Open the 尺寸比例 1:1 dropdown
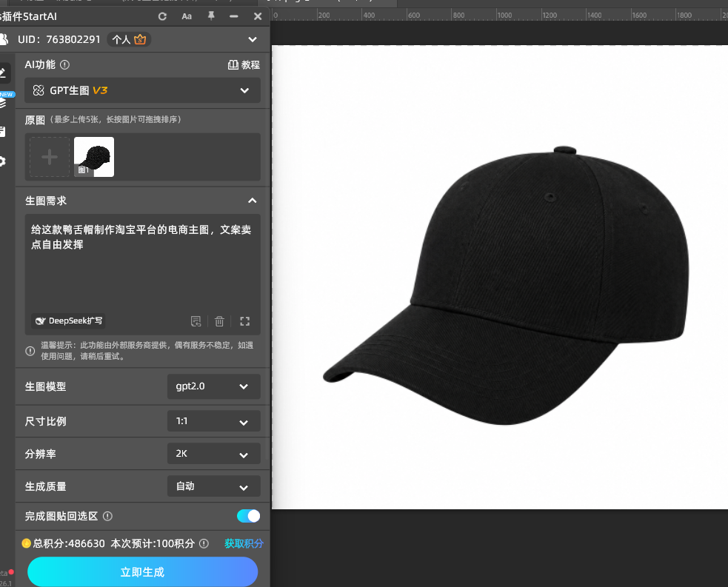Image resolution: width=728 pixels, height=587 pixels. coord(213,421)
